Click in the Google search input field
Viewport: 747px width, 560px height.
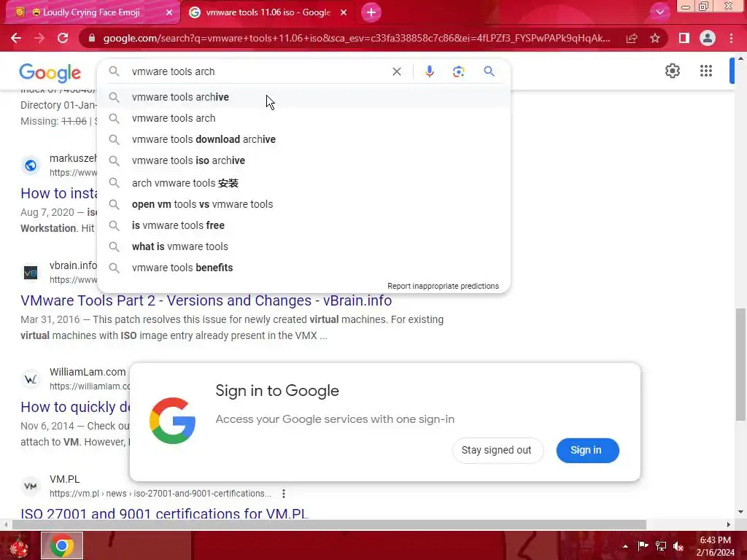tap(258, 71)
